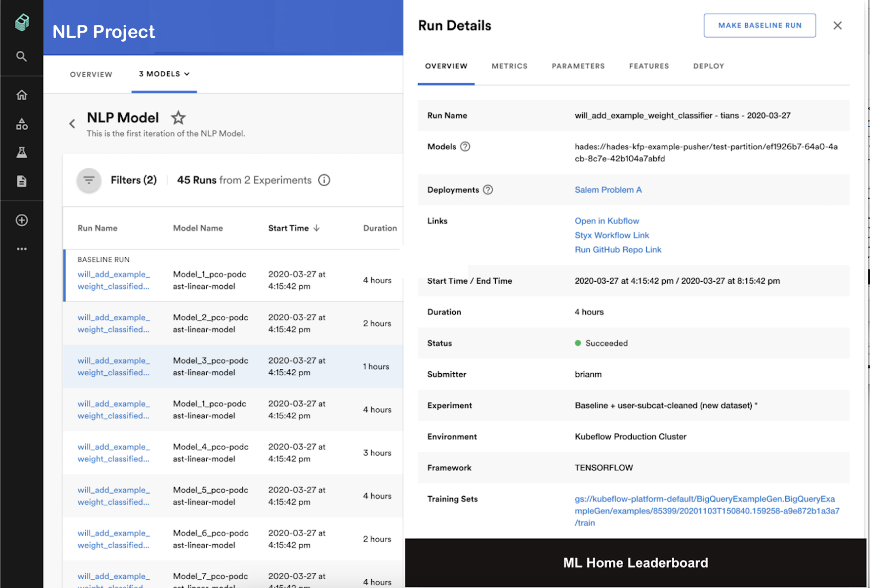This screenshot has height=588, width=870.
Task: Select the Home icon in the sidebar
Action: [21, 95]
